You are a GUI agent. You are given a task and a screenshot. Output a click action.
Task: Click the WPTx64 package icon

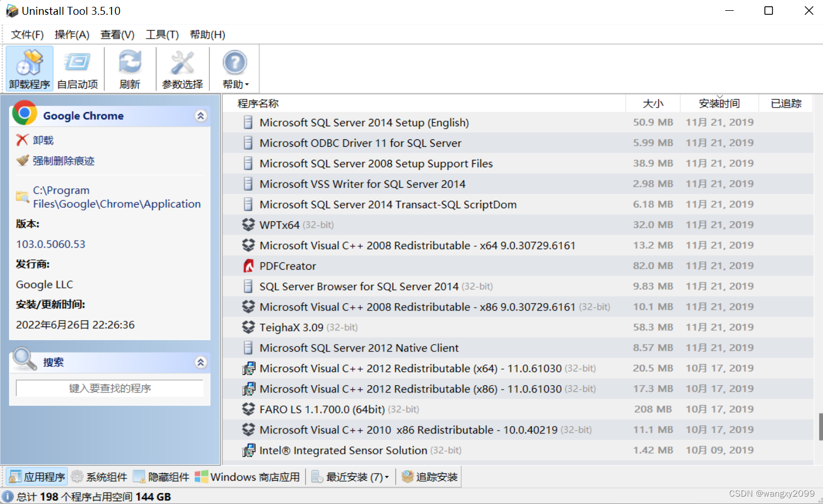click(x=248, y=225)
